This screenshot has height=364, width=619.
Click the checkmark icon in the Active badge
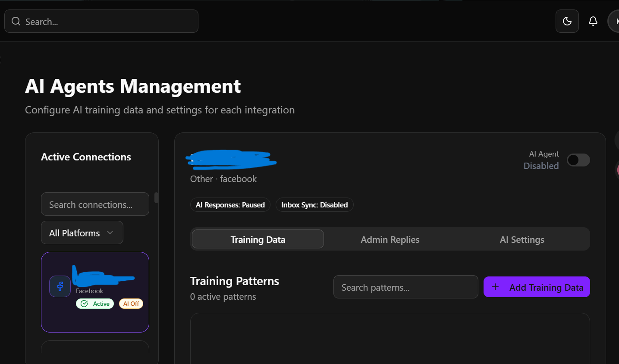85,304
